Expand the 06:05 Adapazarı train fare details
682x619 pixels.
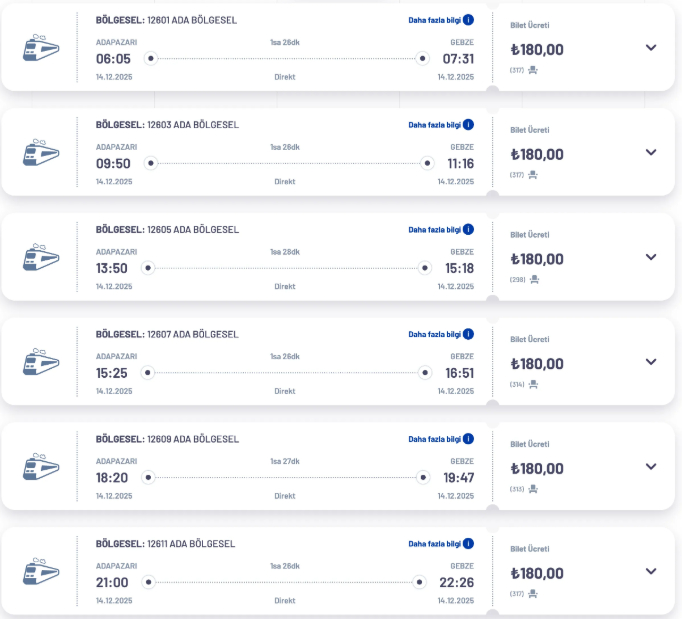pyautogui.click(x=651, y=48)
